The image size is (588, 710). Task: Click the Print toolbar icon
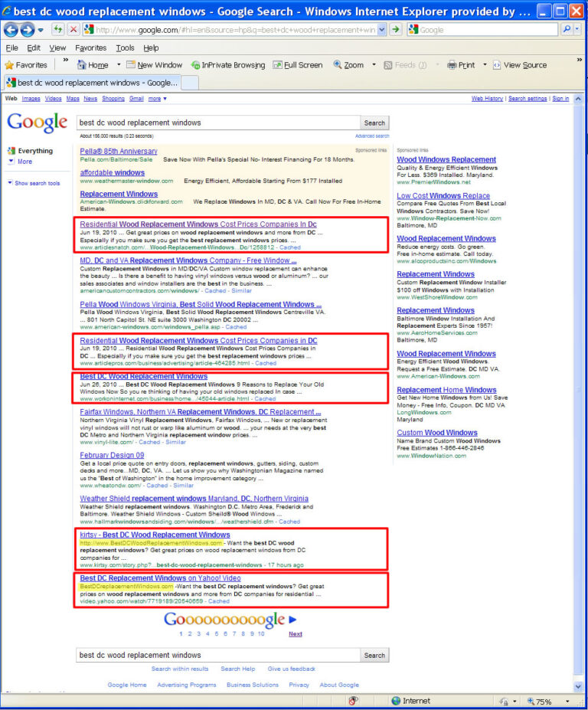tap(452, 65)
